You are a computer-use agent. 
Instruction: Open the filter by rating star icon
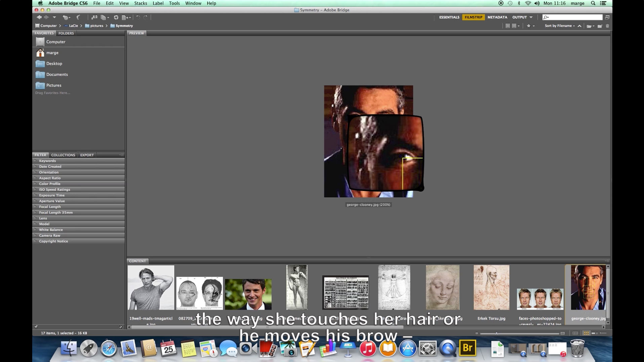tap(530, 26)
